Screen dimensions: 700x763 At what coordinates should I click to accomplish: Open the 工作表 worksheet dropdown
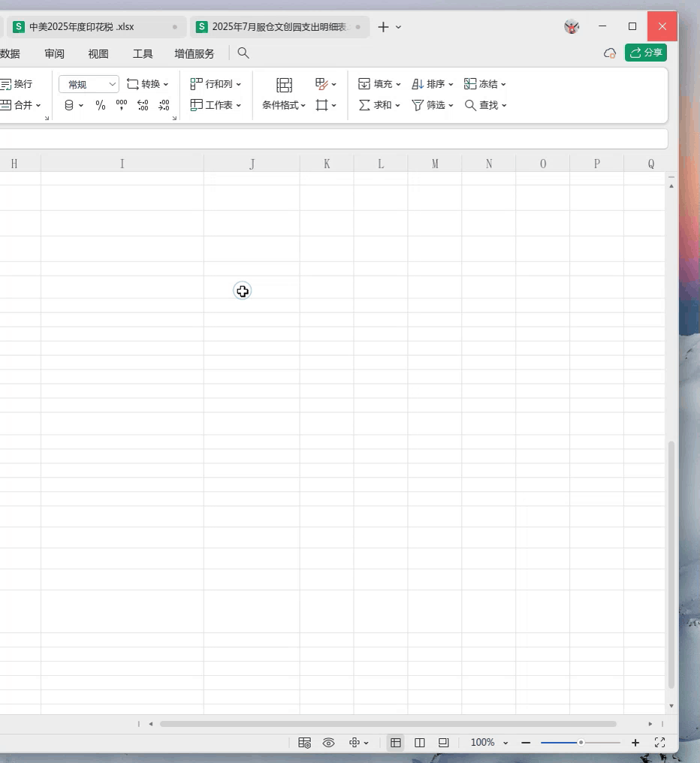click(216, 105)
